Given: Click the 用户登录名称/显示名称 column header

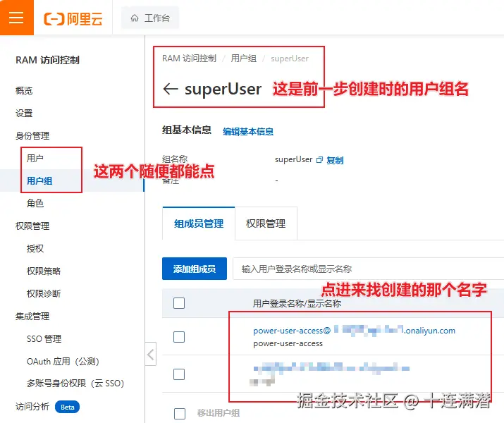Looking at the screenshot, I should point(297,303).
